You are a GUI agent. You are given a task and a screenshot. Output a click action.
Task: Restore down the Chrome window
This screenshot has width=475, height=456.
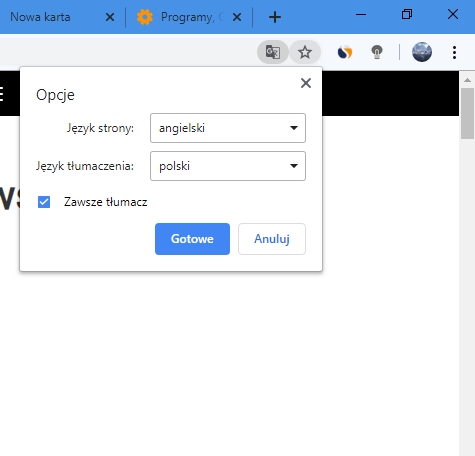pyautogui.click(x=407, y=15)
